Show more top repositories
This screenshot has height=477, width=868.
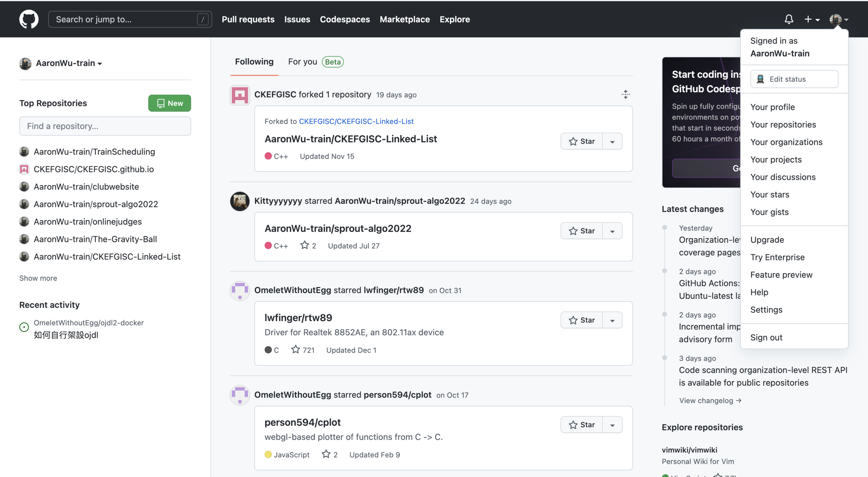pyautogui.click(x=38, y=278)
